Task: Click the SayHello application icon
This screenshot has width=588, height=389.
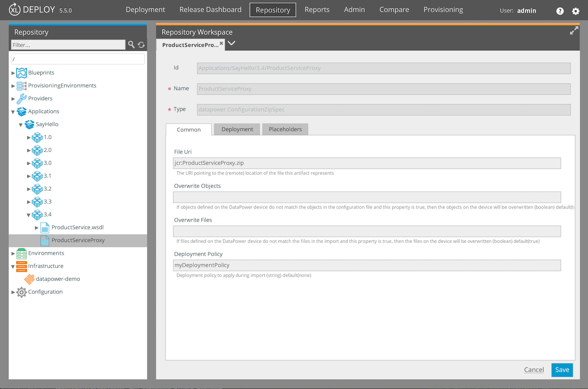Action: [x=29, y=124]
